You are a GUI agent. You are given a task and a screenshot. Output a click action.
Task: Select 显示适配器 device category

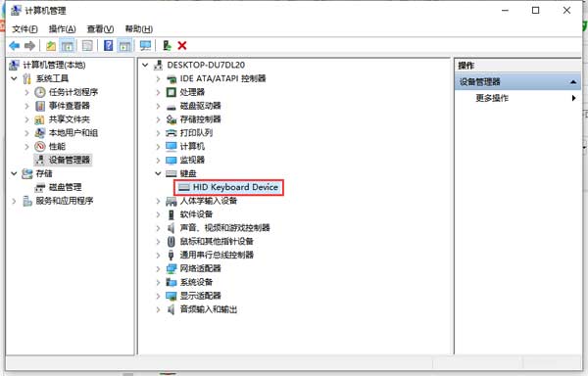(200, 296)
